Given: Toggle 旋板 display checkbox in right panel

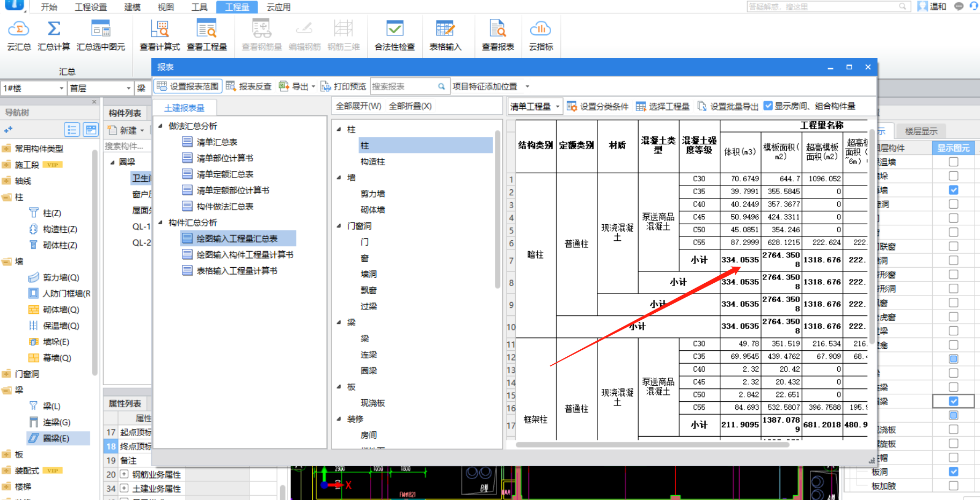Looking at the screenshot, I should 953,443.
